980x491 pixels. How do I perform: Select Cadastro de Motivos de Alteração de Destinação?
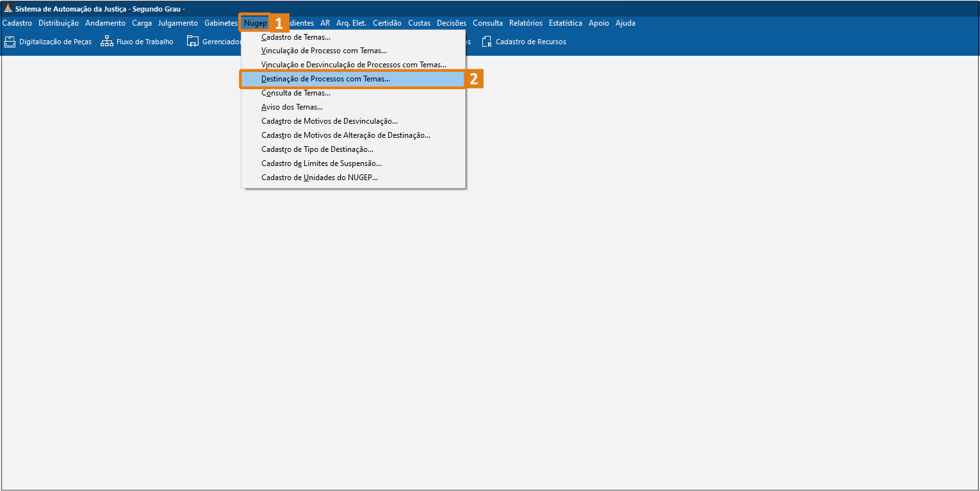click(346, 135)
